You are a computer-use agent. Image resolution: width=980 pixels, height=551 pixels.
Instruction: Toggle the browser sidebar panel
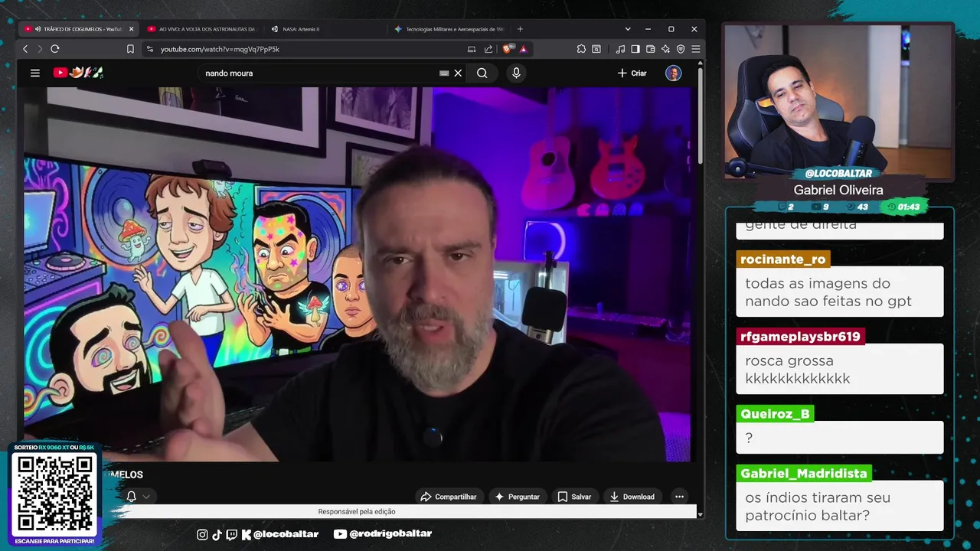pos(635,49)
